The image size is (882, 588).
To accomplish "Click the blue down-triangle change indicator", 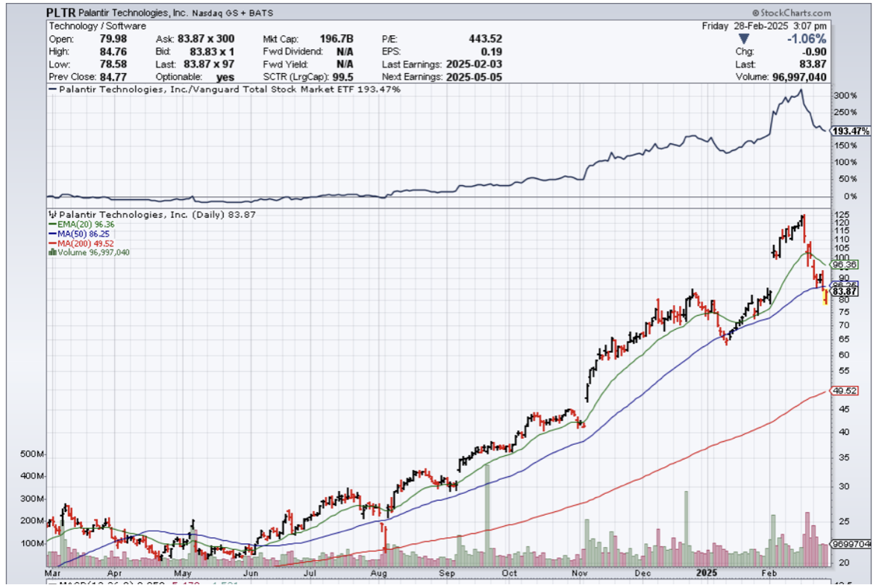I will coord(744,39).
